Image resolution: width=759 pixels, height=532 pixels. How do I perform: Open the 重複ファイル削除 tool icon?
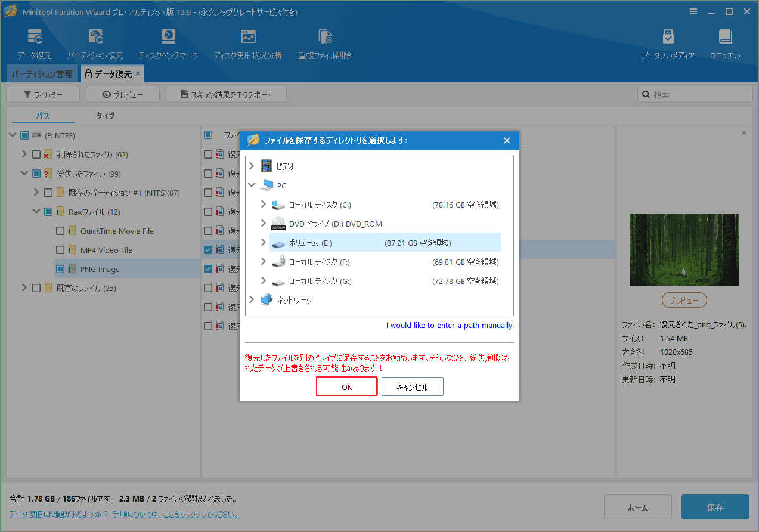tap(325, 36)
